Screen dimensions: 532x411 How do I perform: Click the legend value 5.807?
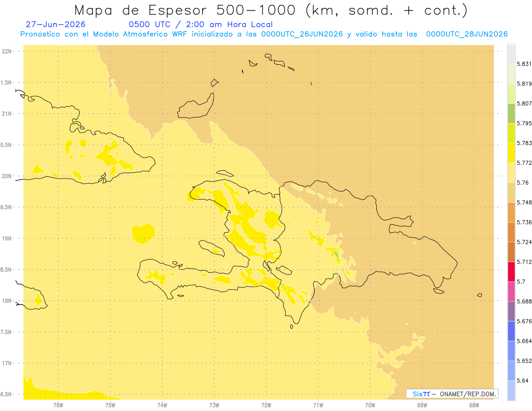(x=524, y=103)
